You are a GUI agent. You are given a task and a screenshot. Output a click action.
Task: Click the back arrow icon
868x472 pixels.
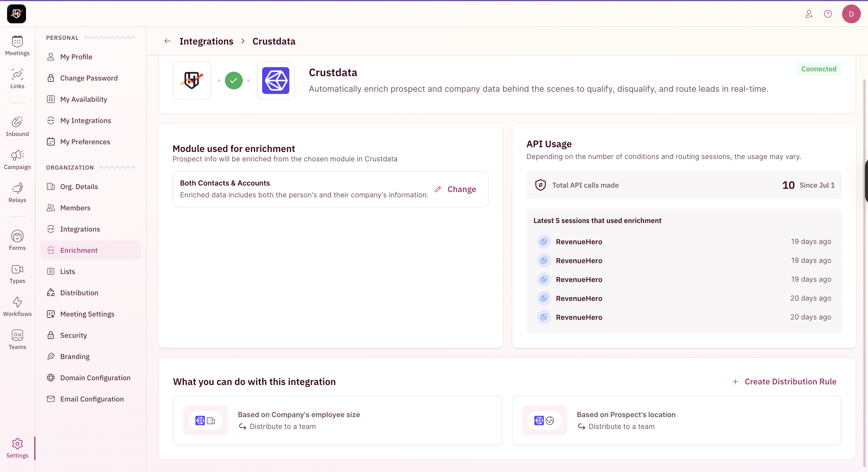pos(167,41)
